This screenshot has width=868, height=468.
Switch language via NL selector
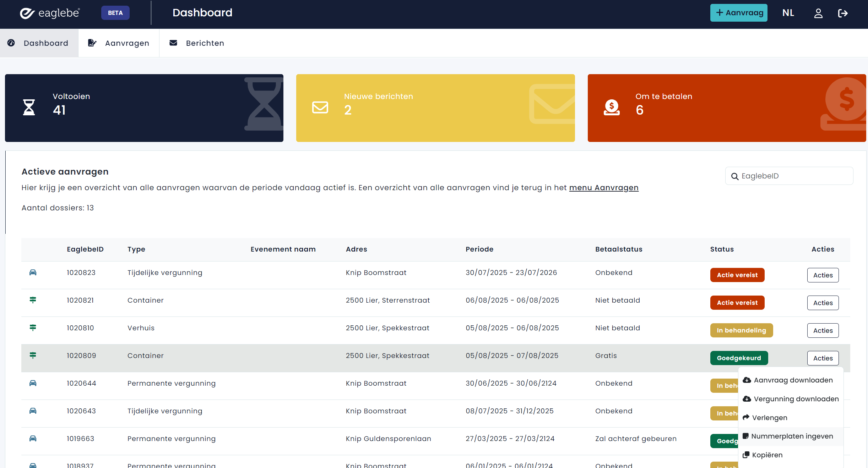click(788, 13)
